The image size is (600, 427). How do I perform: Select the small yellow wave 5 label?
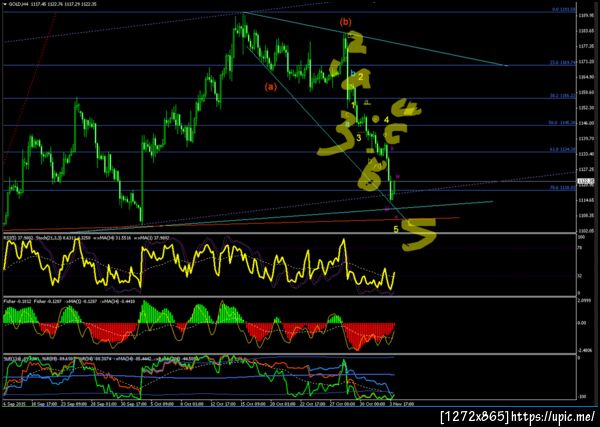(x=396, y=229)
